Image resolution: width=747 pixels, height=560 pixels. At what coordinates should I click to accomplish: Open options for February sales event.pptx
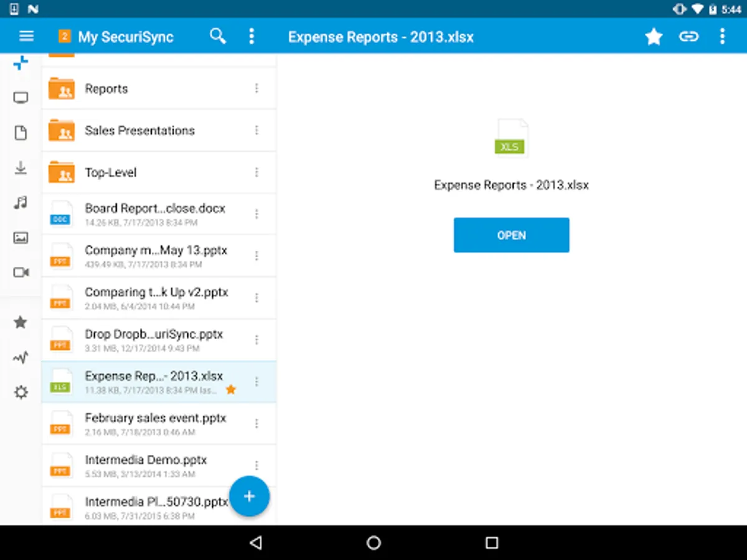coord(256,424)
